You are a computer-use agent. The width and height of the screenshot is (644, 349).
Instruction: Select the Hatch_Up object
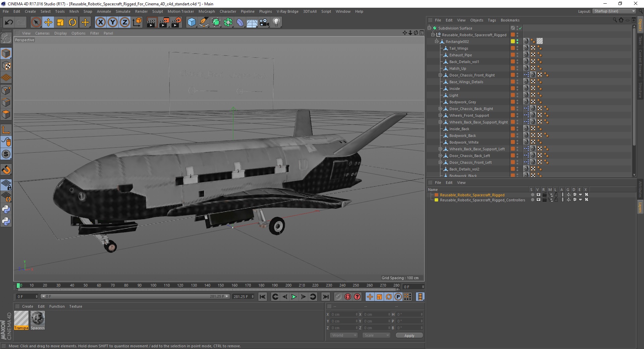coord(458,68)
